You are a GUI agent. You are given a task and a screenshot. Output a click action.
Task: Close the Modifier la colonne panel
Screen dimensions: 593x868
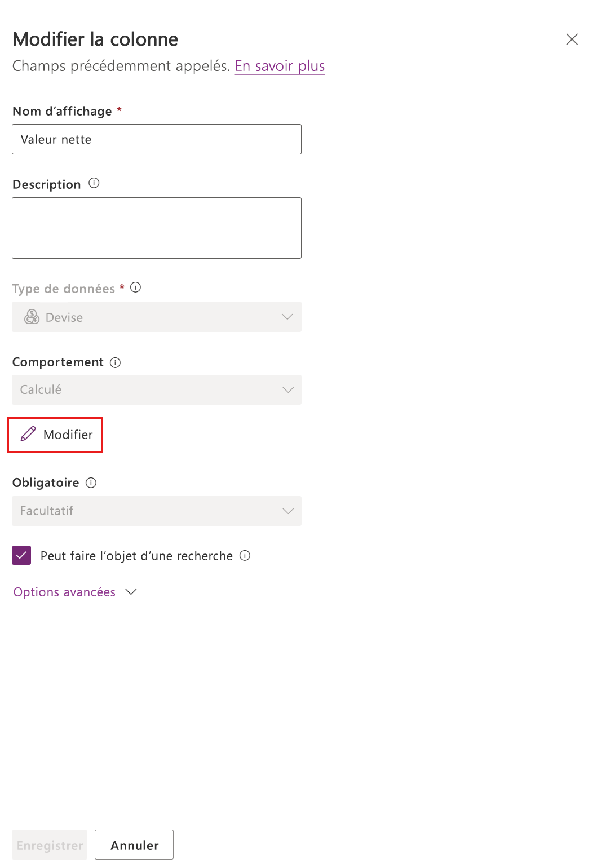572,39
